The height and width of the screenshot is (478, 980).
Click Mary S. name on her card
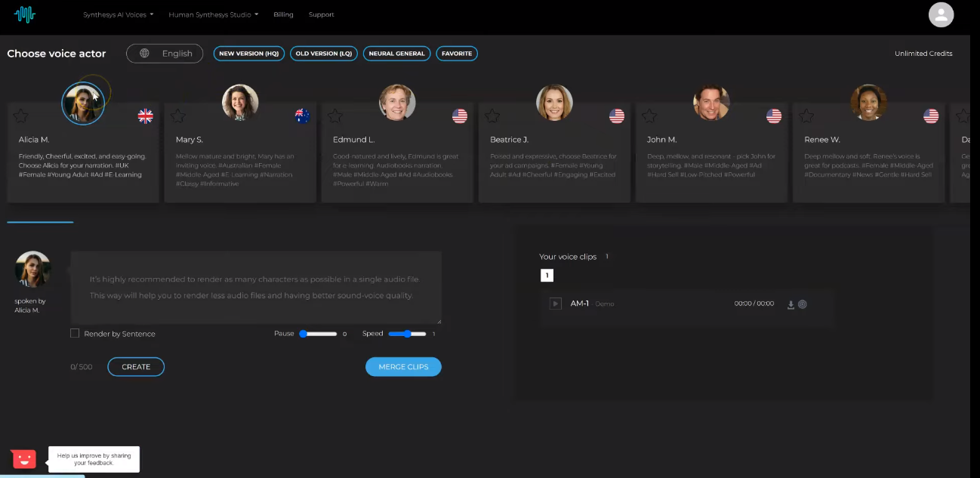(190, 140)
